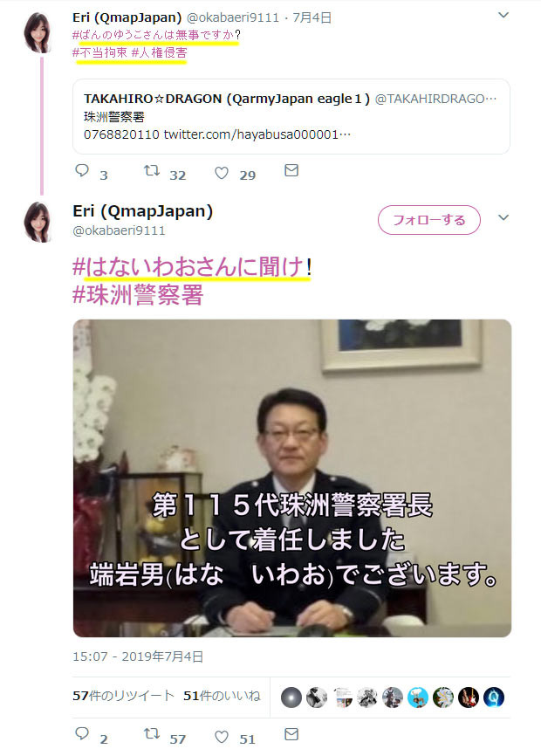Open the Eri profile avatar on the main tweet
Image resolution: width=541 pixels, height=756 pixels.
coord(38,222)
